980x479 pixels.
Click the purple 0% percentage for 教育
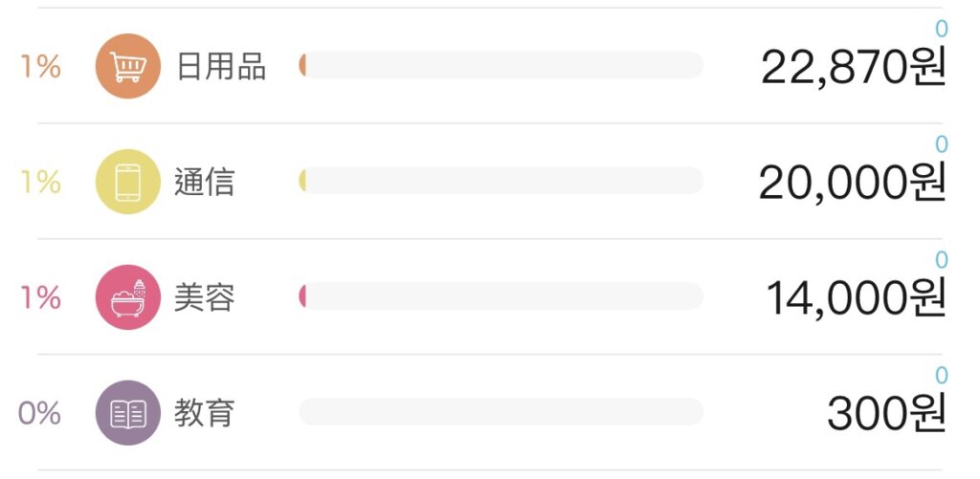coord(39,413)
